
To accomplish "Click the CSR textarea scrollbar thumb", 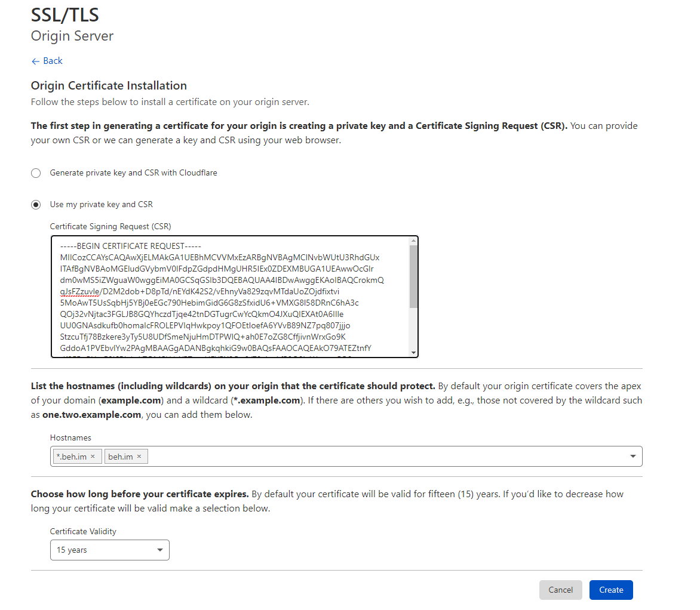I will pyautogui.click(x=413, y=276).
